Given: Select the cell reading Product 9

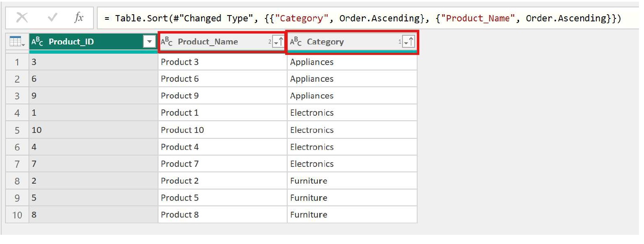Looking at the screenshot, I should click(223, 96).
